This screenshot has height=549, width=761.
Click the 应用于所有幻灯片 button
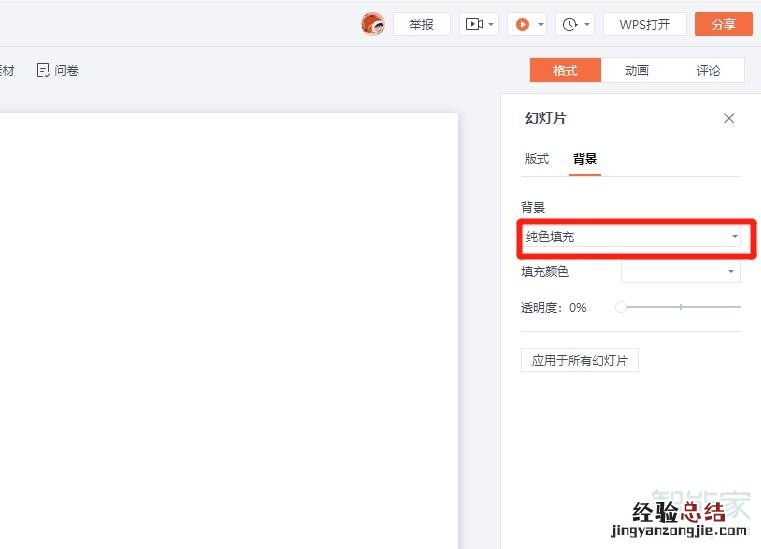[x=580, y=360]
